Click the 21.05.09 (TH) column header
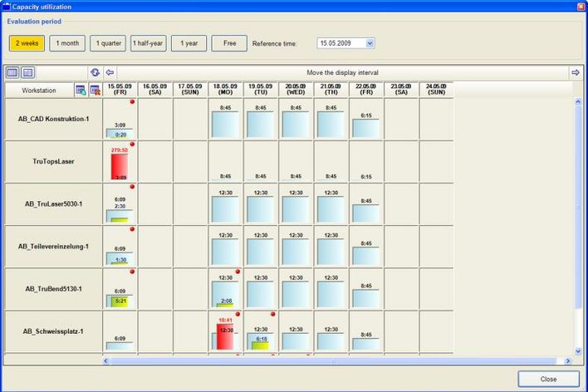This screenshot has height=392, width=588. click(x=331, y=89)
